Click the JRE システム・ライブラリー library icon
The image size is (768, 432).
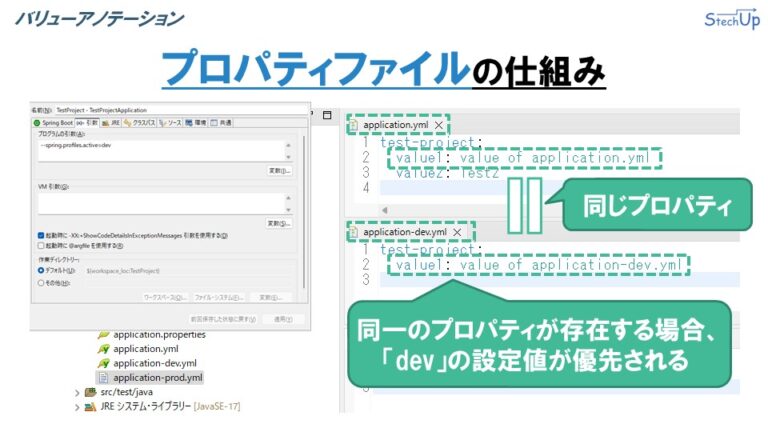90,407
